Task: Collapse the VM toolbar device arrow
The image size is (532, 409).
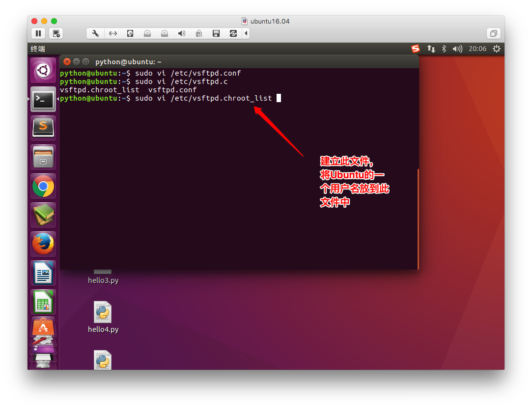Action: point(246,33)
